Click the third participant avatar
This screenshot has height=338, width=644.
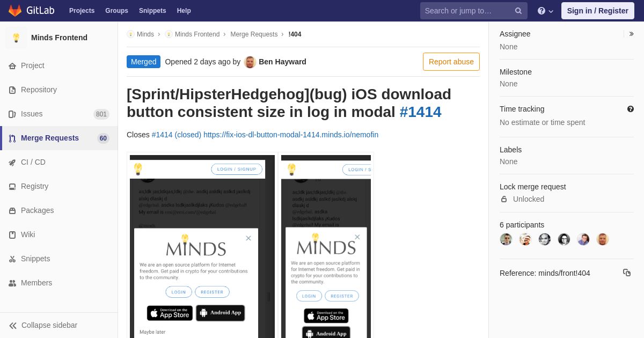click(x=545, y=239)
